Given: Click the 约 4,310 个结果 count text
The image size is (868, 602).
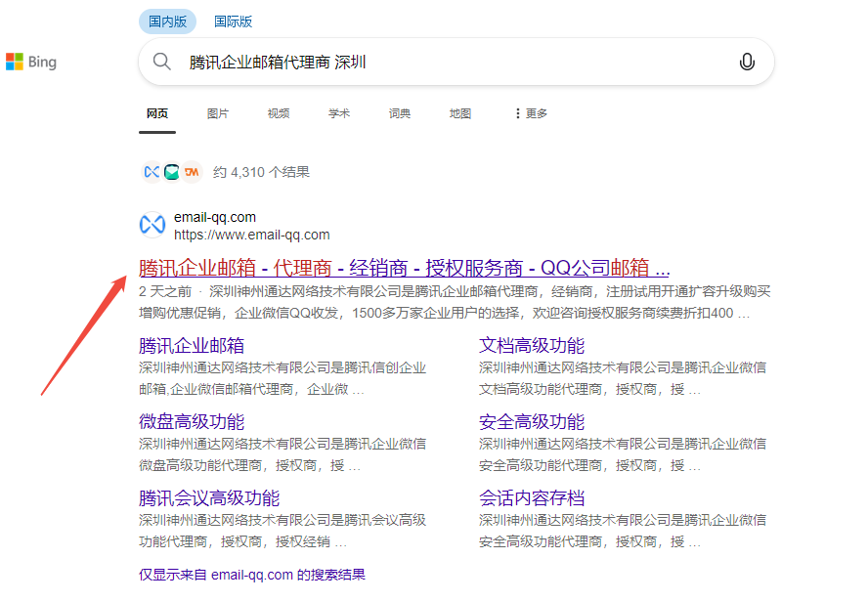Looking at the screenshot, I should (261, 172).
